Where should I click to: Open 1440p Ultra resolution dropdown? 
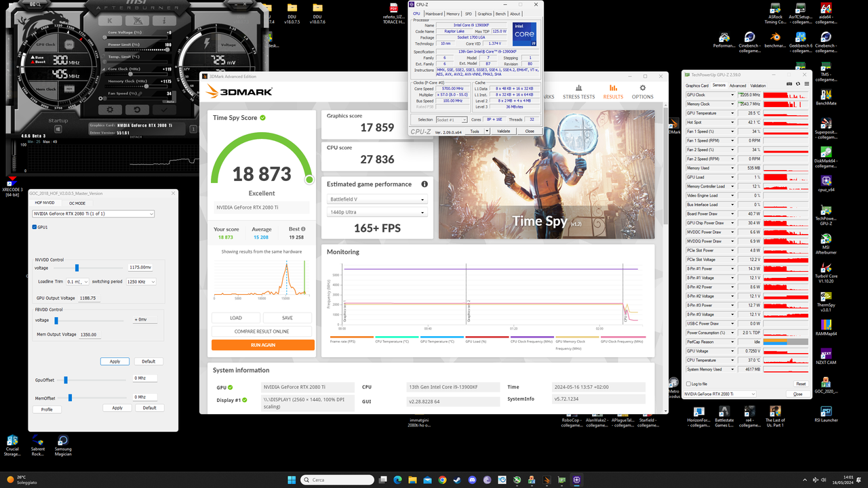(x=377, y=213)
